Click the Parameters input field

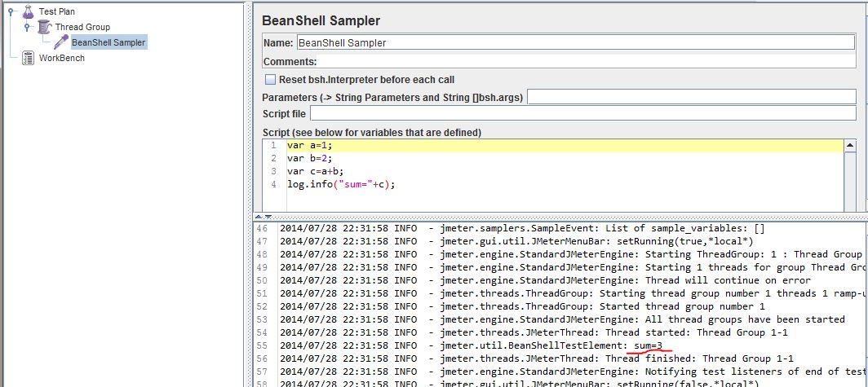click(692, 97)
